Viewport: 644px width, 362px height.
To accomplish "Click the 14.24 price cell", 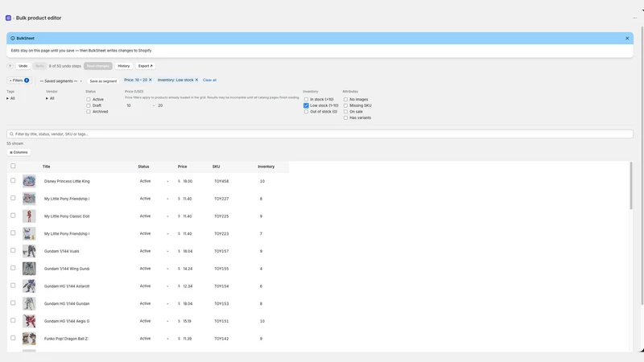I will pos(188,269).
